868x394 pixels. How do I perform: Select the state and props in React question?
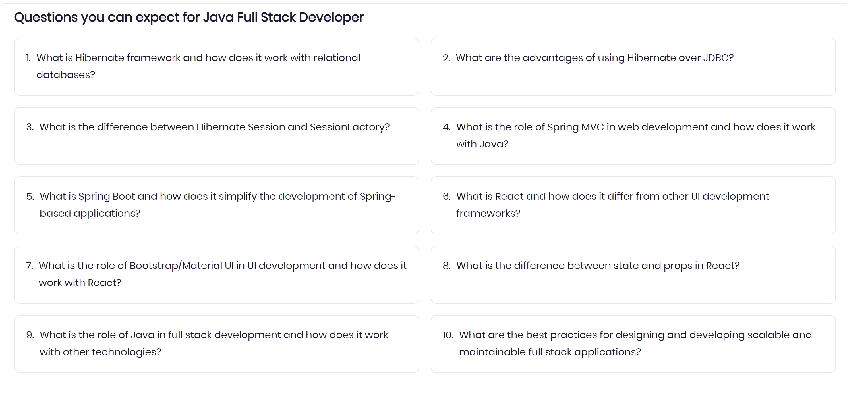point(633,275)
